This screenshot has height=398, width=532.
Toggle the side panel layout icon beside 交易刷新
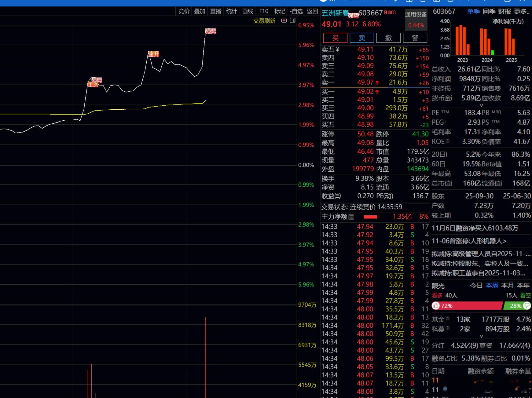pos(292,20)
